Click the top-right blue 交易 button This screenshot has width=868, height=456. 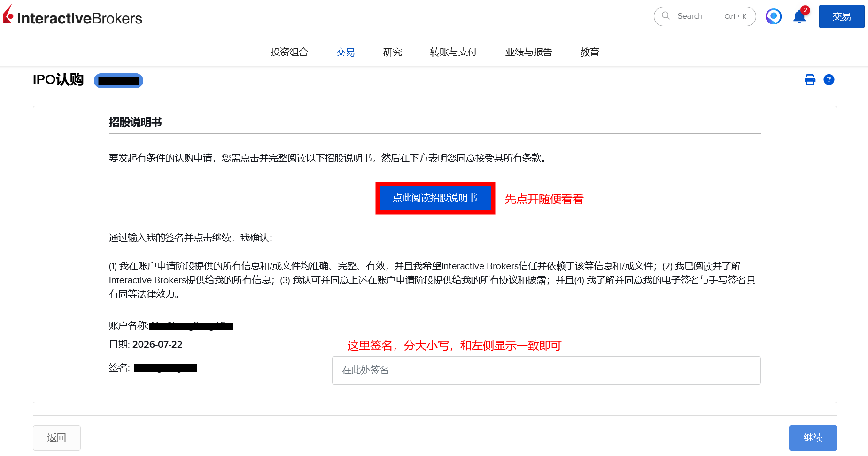(x=842, y=16)
